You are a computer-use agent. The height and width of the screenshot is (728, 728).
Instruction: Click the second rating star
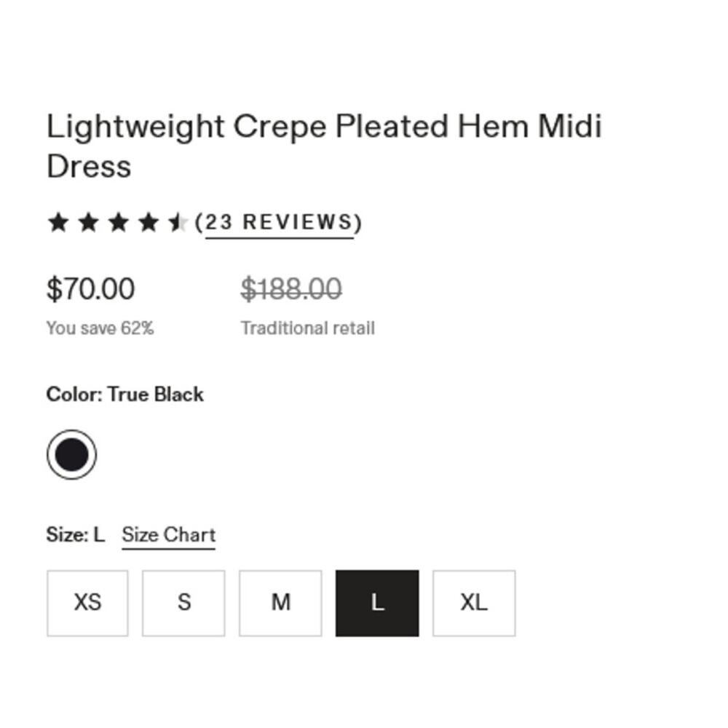tap(87, 222)
